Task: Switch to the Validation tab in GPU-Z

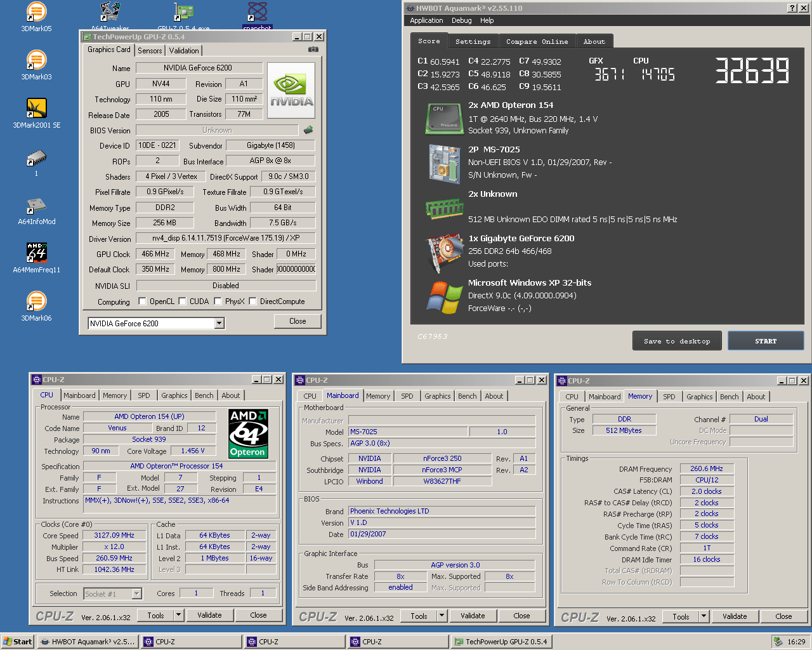Action: 184,51
